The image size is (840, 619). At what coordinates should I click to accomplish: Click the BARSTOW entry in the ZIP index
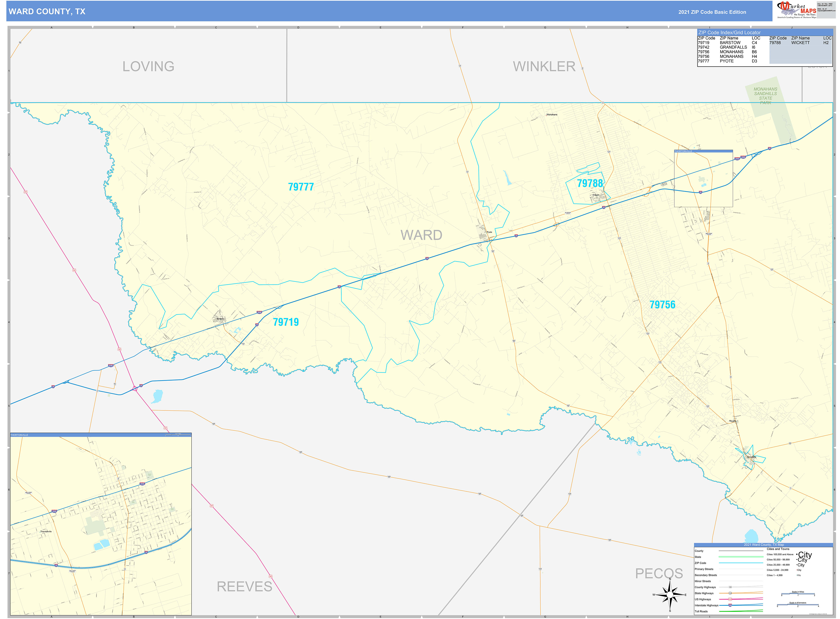coord(731,43)
